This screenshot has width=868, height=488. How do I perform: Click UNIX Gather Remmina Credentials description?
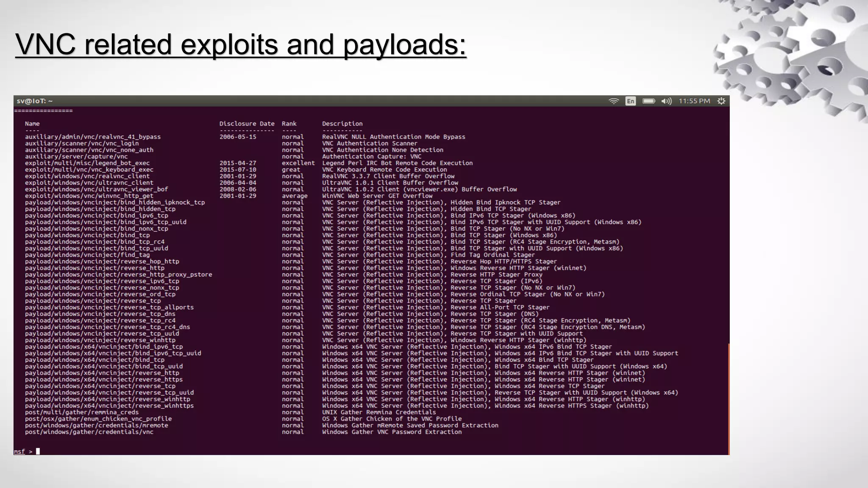(x=379, y=412)
